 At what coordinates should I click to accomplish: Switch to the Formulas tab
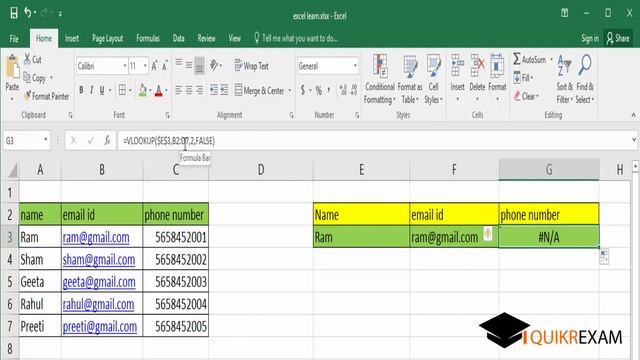(148, 38)
